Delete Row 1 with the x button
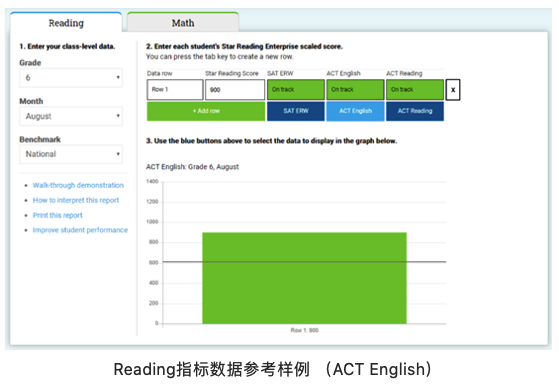This screenshot has height=388, width=559. pos(453,90)
